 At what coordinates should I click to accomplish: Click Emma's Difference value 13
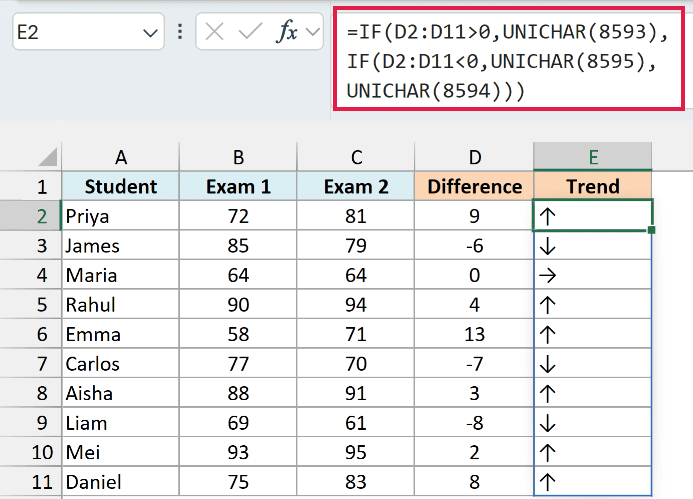[x=474, y=334]
